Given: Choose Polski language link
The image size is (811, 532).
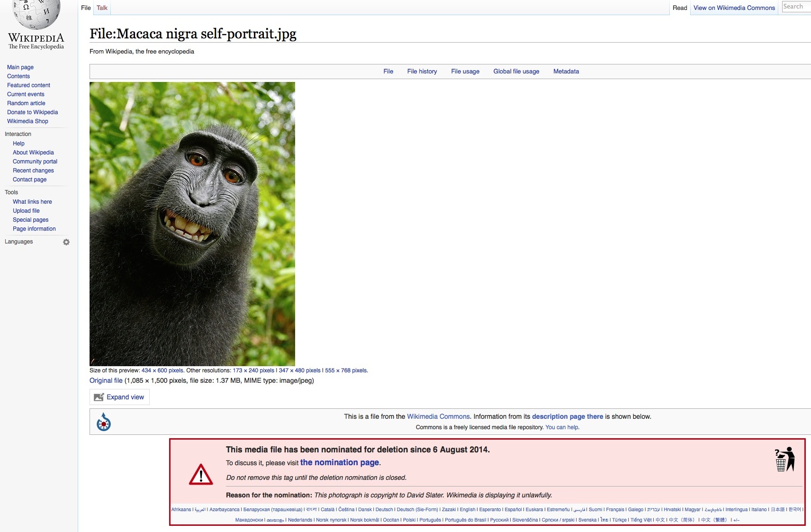Looking at the screenshot, I should tap(409, 520).
